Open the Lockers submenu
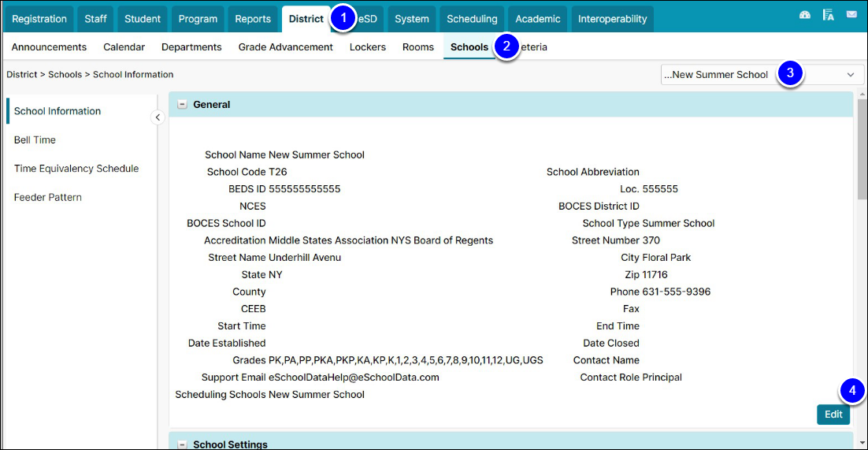Viewport: 868px width, 450px height. [368, 47]
